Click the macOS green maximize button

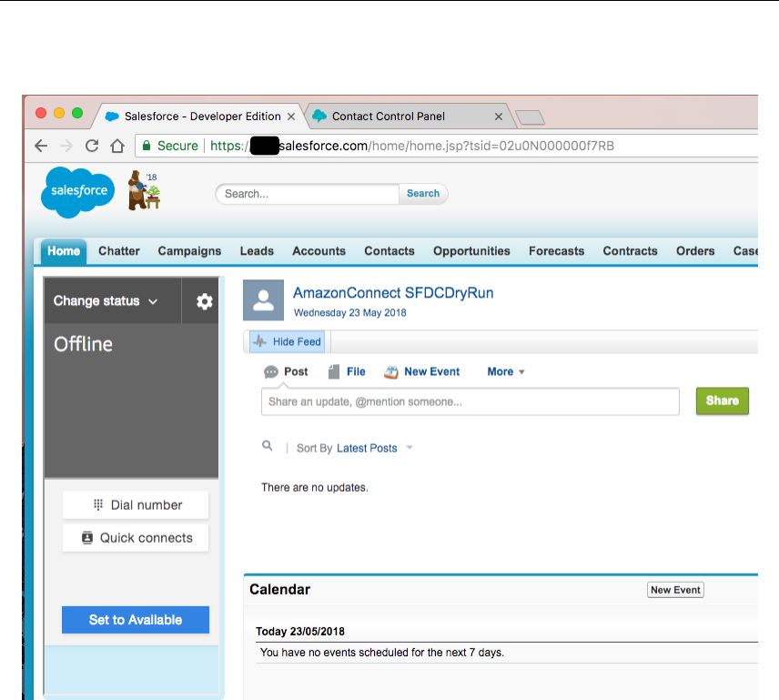coord(77,113)
